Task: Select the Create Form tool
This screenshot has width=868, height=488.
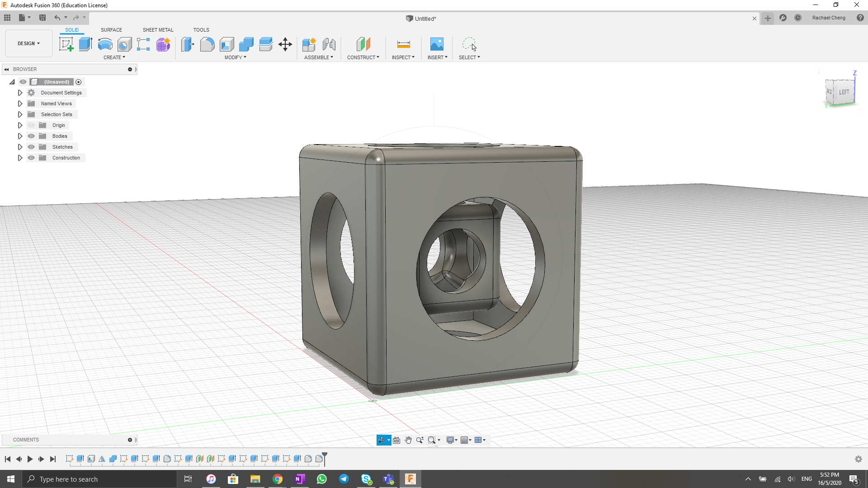Action: tap(163, 44)
